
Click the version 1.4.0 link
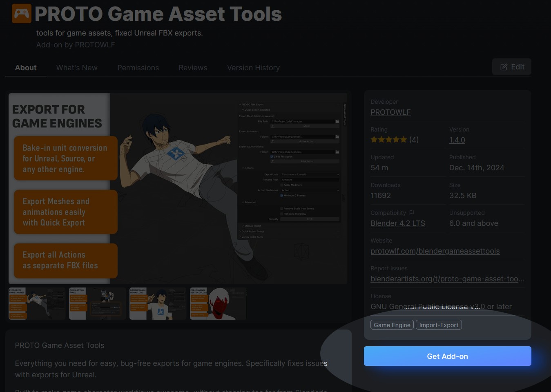[457, 140]
